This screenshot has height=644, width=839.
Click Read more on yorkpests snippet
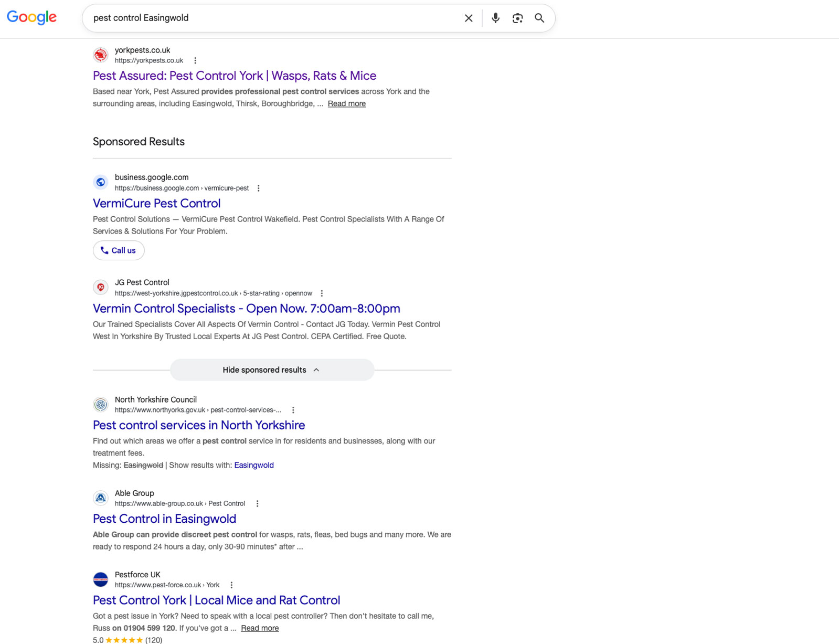pyautogui.click(x=347, y=103)
